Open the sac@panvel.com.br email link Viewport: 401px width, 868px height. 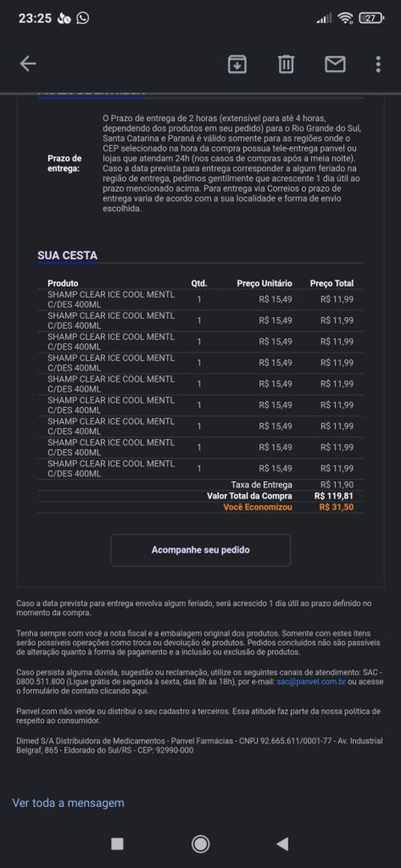[x=311, y=682]
